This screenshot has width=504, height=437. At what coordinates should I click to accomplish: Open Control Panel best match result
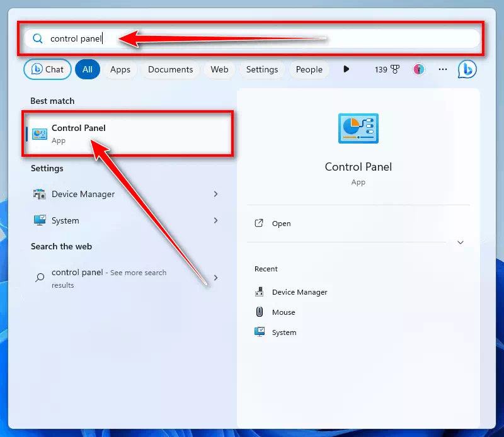pos(128,134)
